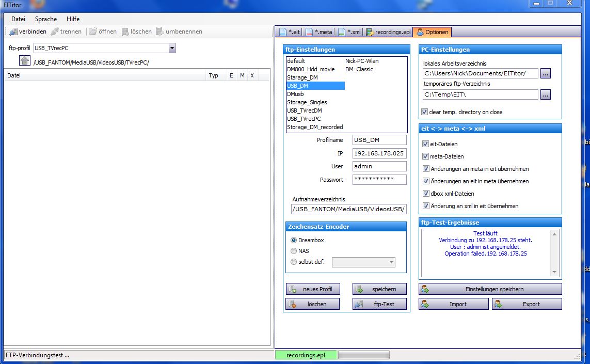Go up one directory with arrow icon
The width and height of the screenshot is (590, 364).
tap(25, 61)
